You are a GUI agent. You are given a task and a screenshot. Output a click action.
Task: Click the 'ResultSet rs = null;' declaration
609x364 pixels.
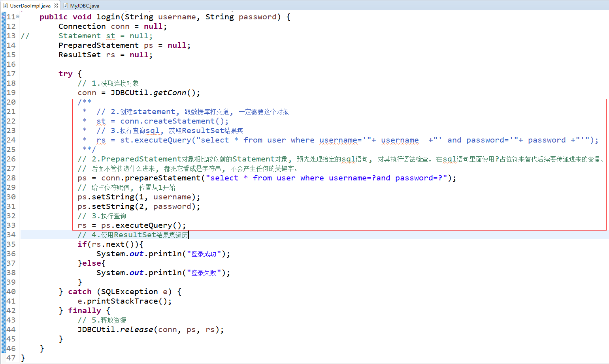pyautogui.click(x=106, y=55)
